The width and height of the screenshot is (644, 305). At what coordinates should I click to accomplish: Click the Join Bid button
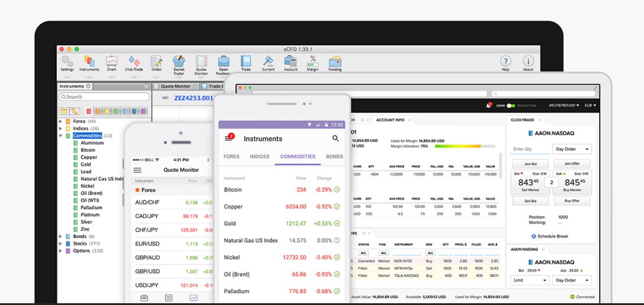point(530,163)
